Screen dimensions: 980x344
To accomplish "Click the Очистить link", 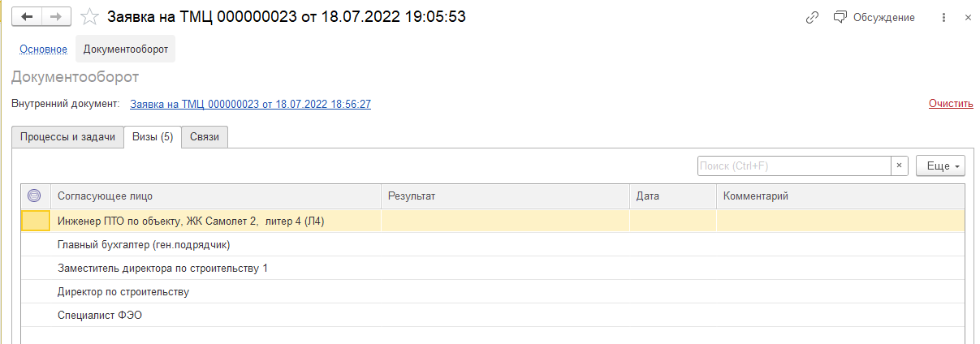I will coord(951,104).
